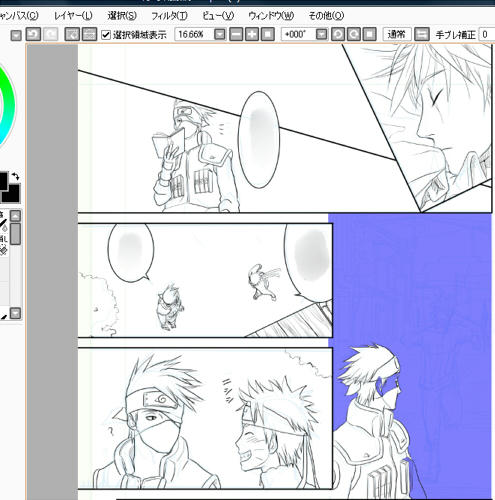Click the invert selection toolbar icon
The width and height of the screenshot is (495, 500).
[x=89, y=34]
